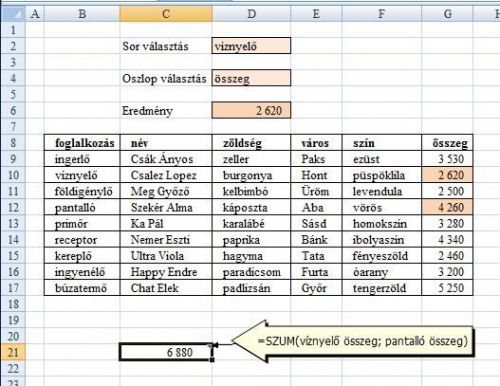Screen dimensions: 500x386
Task: Select row 21 header
Action: point(13,352)
